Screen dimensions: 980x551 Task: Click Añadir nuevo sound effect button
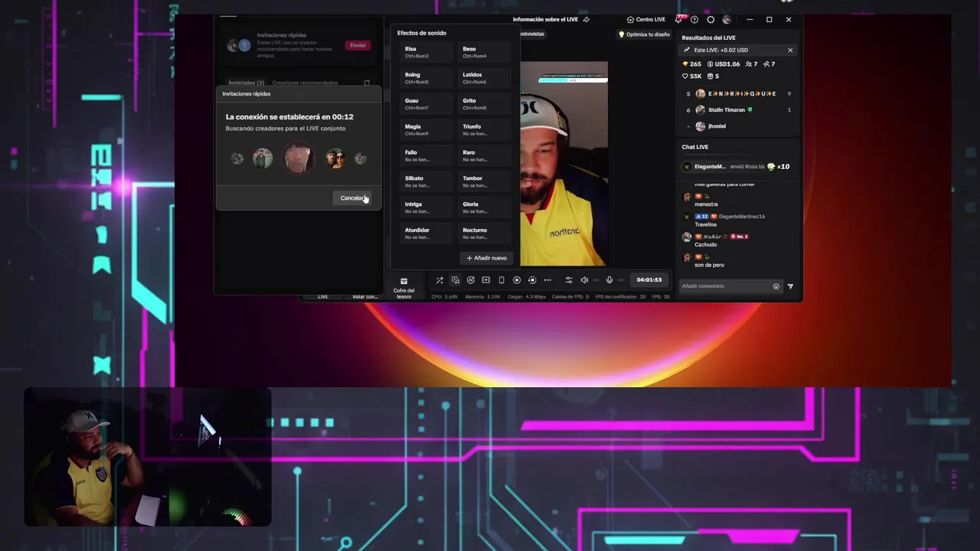[x=486, y=258]
